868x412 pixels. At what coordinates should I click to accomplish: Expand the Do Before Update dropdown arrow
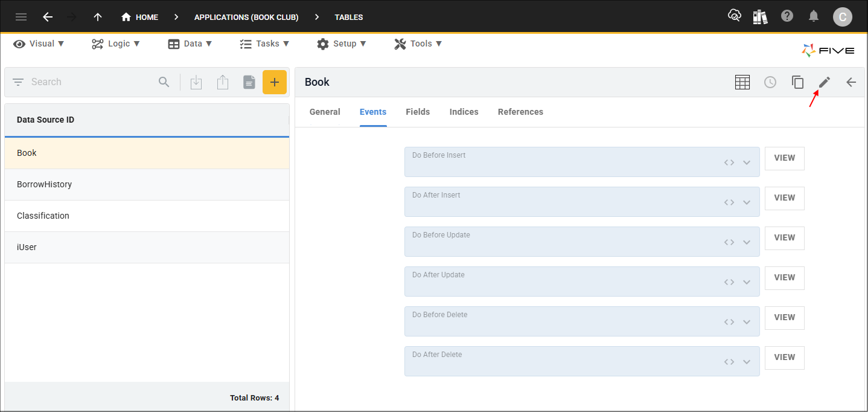click(747, 242)
